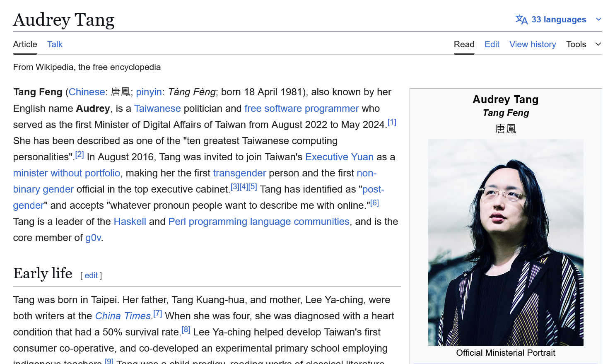Jump to citation reference 3
This screenshot has height=364, width=603.
[235, 187]
